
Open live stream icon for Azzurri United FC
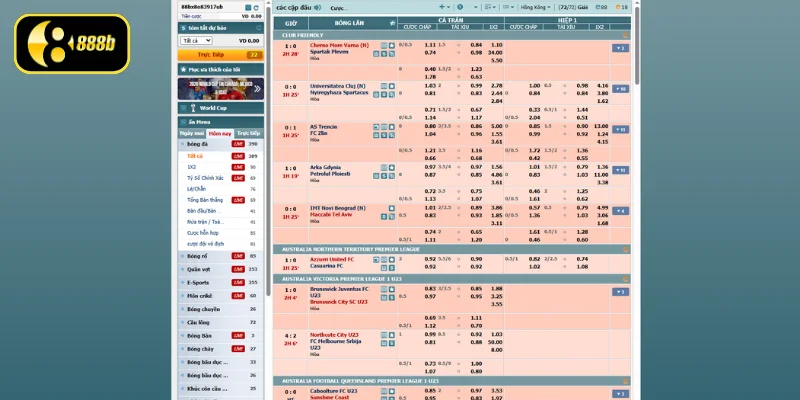pos(376,259)
